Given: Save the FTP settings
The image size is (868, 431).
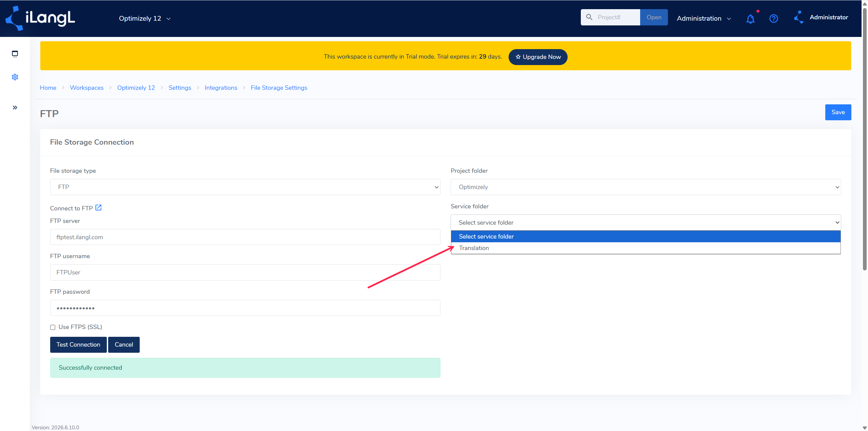Looking at the screenshot, I should [x=838, y=112].
